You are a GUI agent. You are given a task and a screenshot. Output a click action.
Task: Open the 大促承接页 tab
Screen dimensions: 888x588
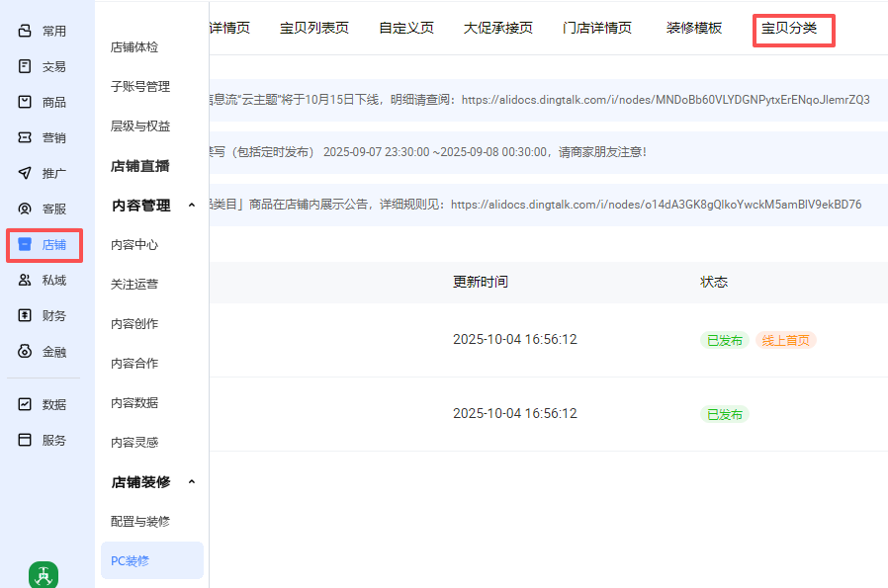pos(498,28)
